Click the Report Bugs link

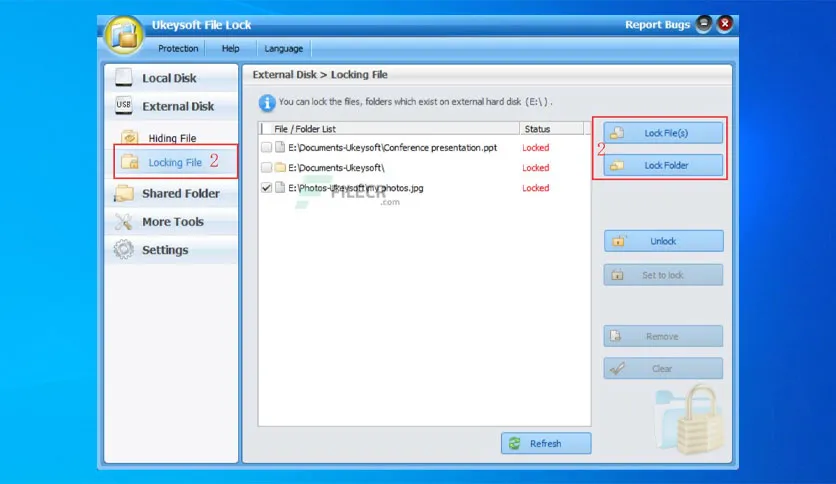pyautogui.click(x=657, y=25)
